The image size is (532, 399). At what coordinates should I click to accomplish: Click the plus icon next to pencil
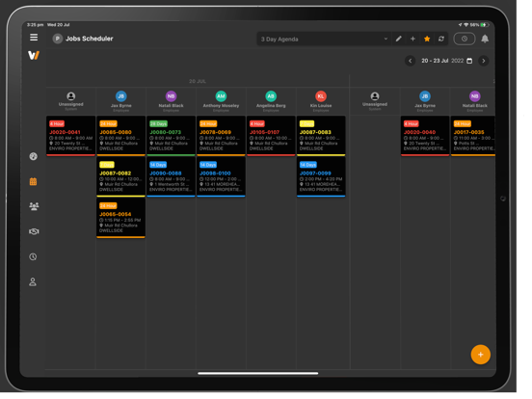coord(412,39)
